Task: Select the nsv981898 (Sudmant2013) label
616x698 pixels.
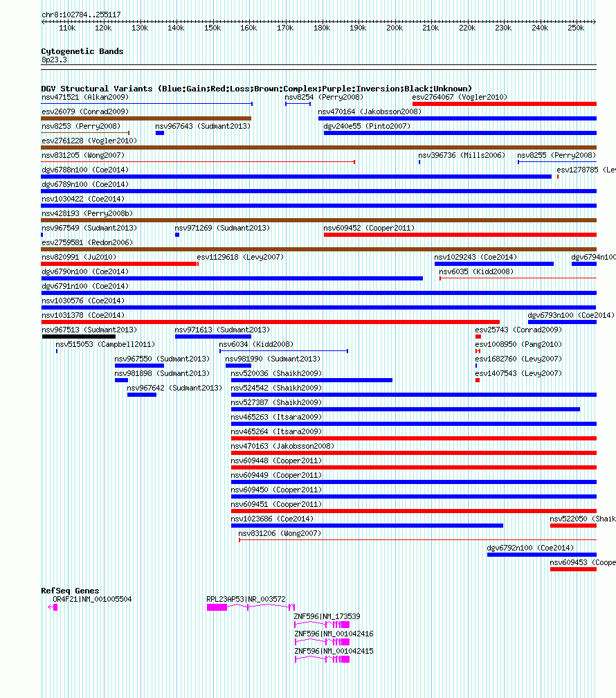Action: 162,373
